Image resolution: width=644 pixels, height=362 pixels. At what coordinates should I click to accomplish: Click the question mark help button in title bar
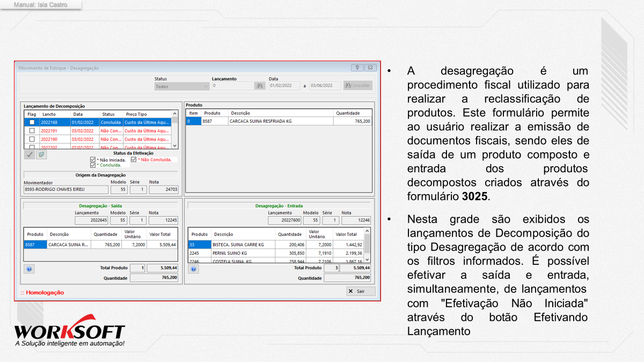coord(357,68)
